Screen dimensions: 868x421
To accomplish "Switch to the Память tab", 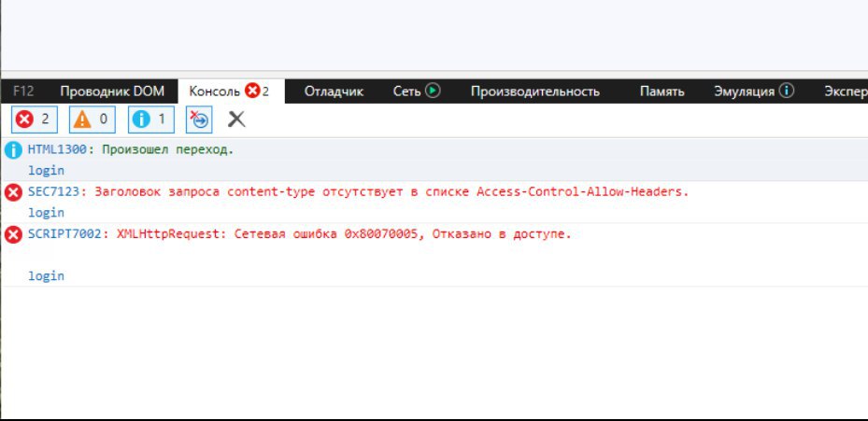I will (x=662, y=91).
